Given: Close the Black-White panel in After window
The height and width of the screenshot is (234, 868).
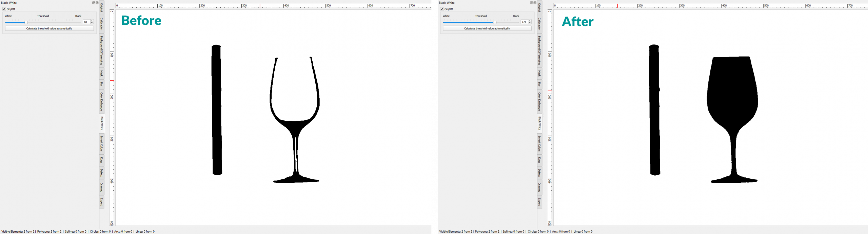Looking at the screenshot, I should pos(535,3).
